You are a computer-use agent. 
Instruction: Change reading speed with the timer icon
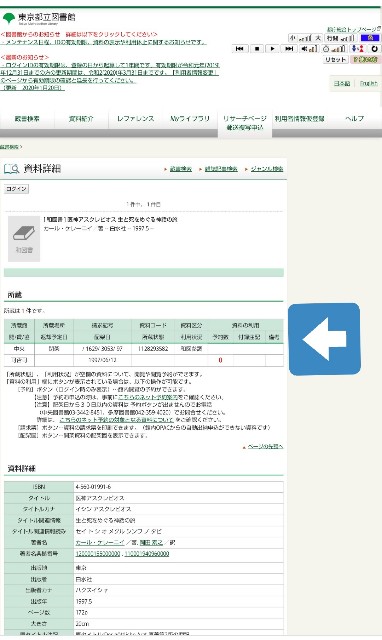coord(334,49)
